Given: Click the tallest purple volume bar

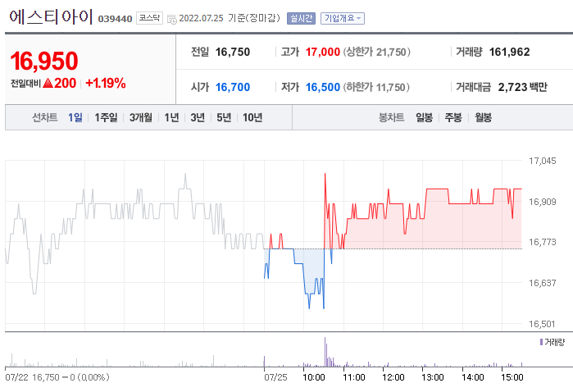Looking at the screenshot, I should coord(325,352).
